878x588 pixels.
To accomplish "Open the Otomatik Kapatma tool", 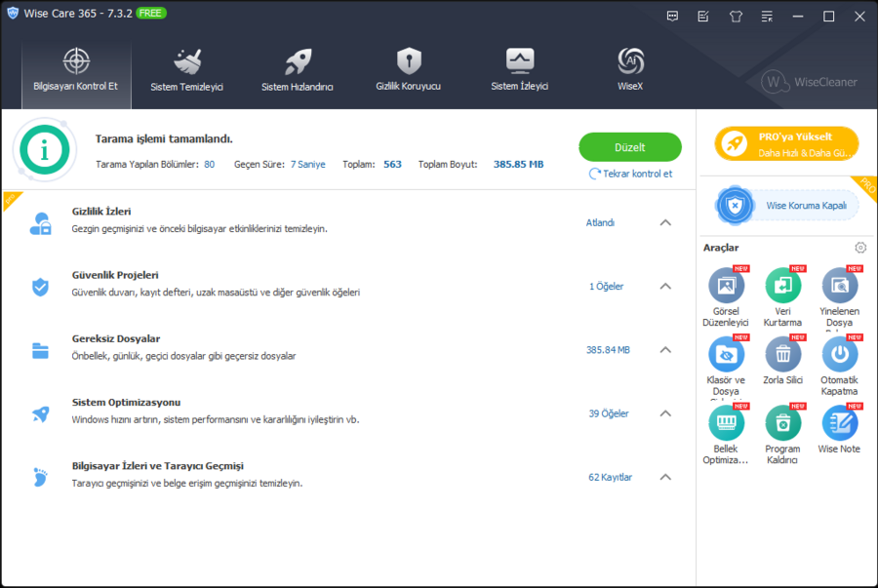I will click(839, 355).
